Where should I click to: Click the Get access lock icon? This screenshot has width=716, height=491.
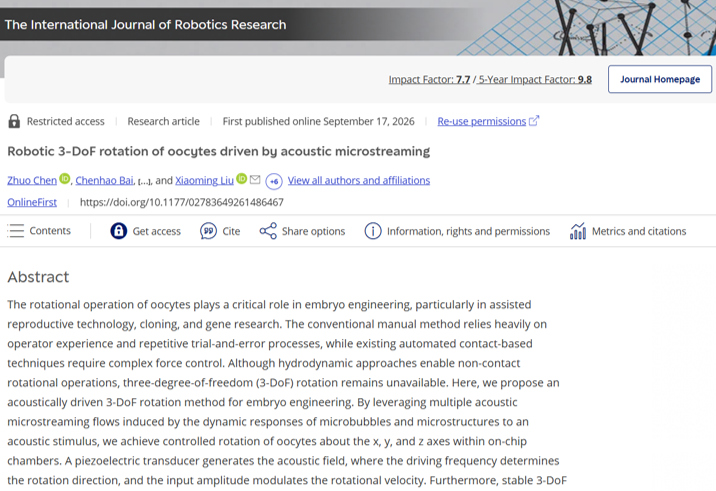(x=119, y=231)
